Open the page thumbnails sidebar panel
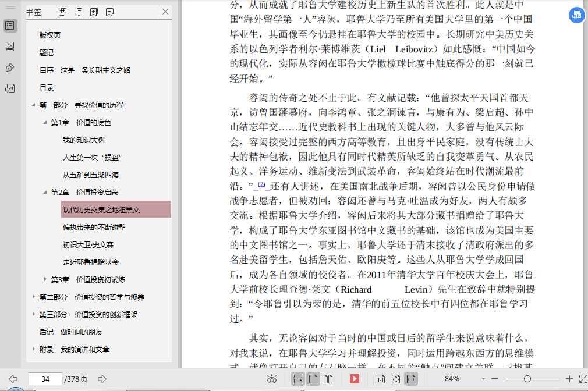588x391 pixels. (x=10, y=47)
